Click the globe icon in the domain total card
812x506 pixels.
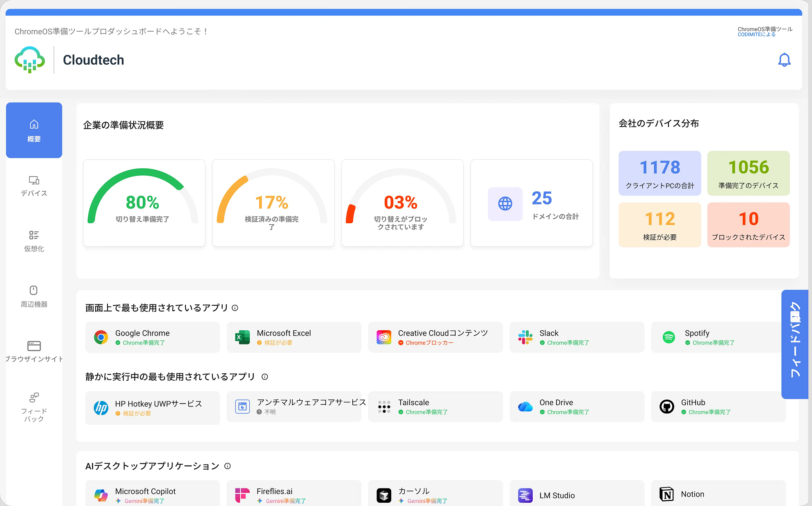pos(505,204)
